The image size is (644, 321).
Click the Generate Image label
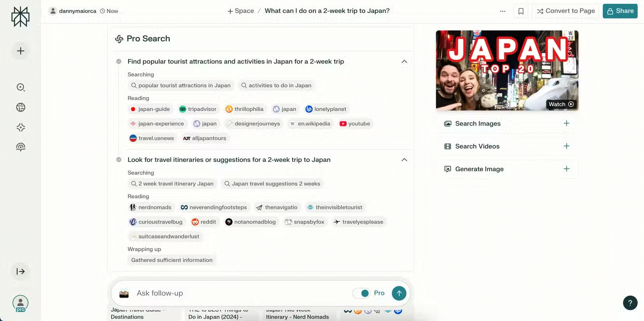(x=479, y=169)
